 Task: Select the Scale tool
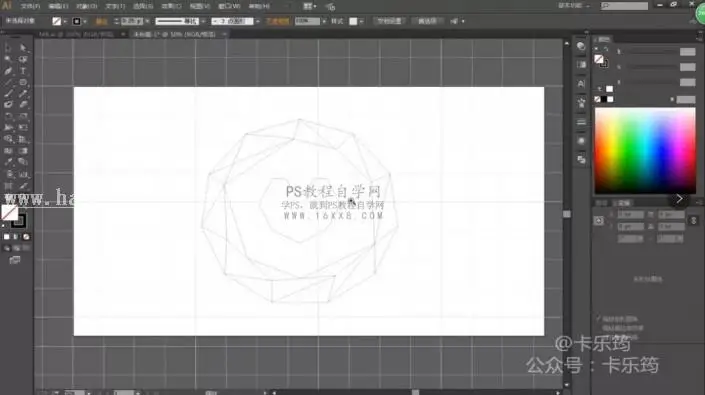pyautogui.click(x=23, y=116)
